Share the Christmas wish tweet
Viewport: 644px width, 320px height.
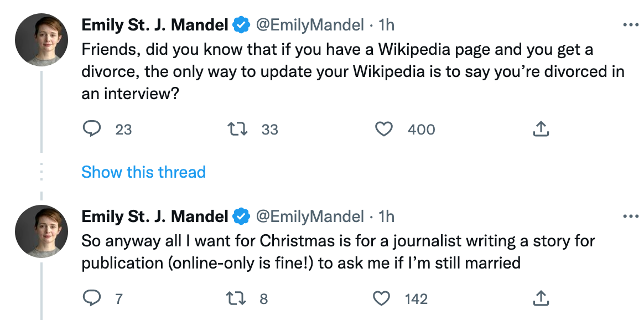[x=541, y=298]
